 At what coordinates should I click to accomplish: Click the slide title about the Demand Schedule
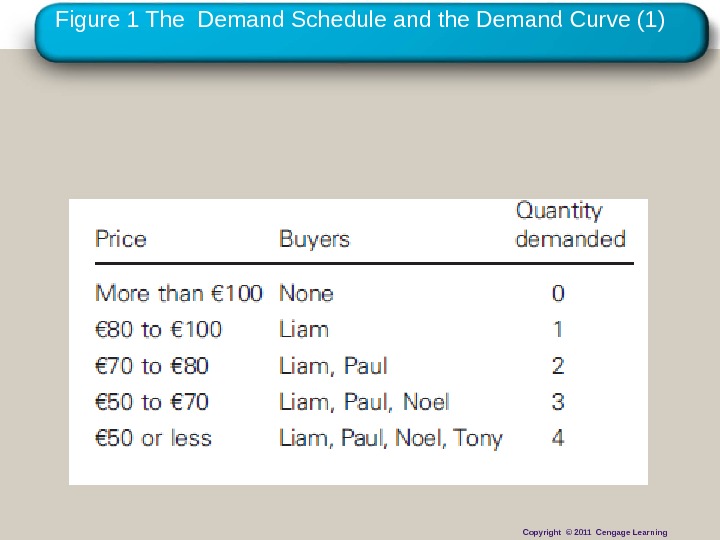(x=360, y=18)
